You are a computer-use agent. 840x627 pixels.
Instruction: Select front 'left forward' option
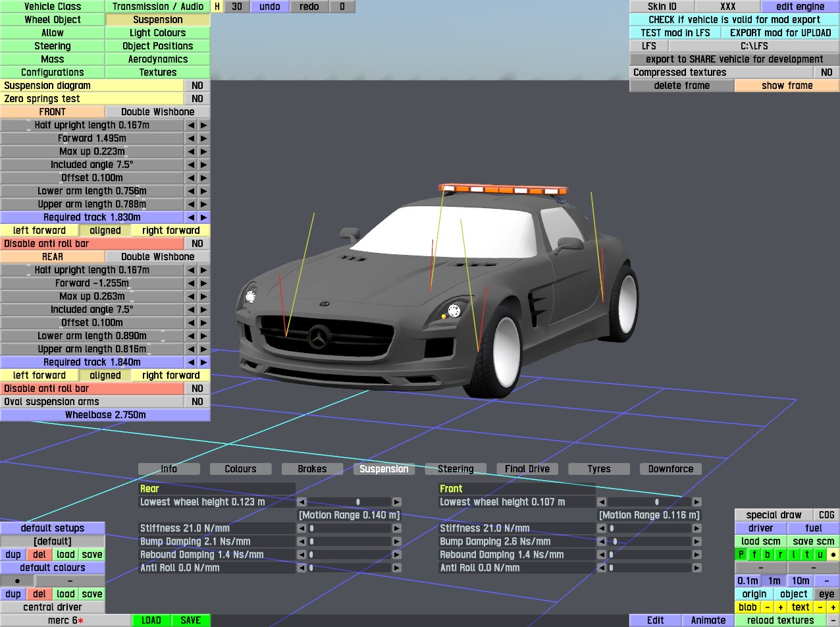pyautogui.click(x=39, y=231)
